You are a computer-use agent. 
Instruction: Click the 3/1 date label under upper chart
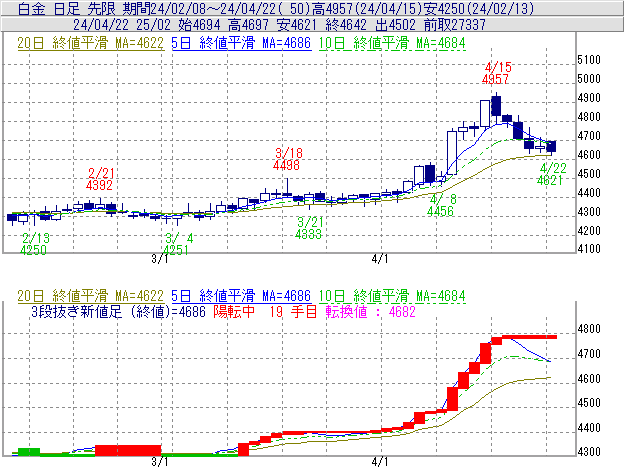[160, 259]
